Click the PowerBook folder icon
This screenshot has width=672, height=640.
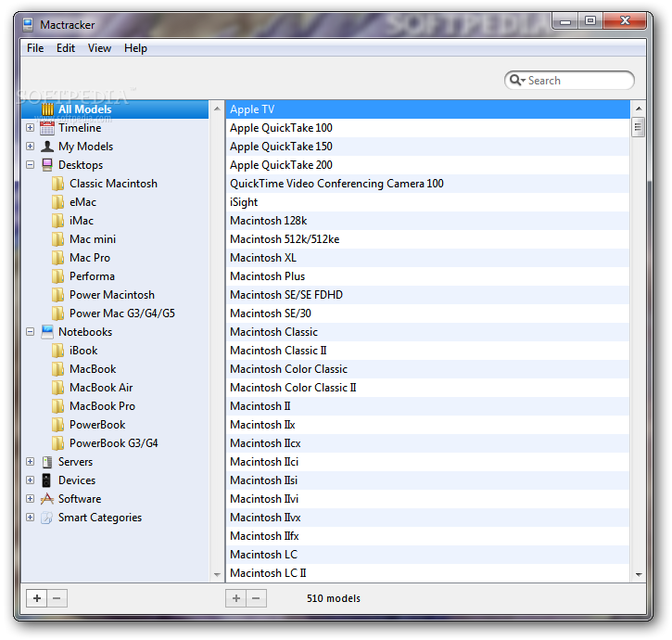57,425
